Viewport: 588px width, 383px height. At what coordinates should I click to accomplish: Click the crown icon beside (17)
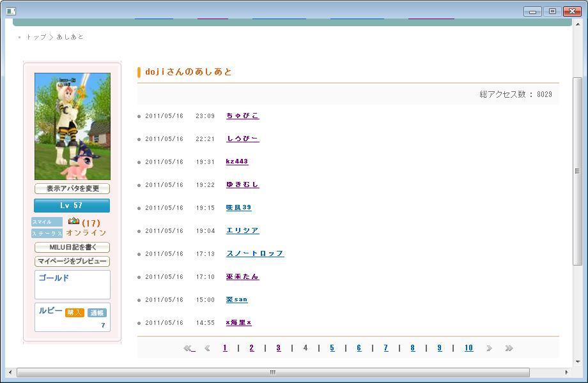tap(73, 222)
